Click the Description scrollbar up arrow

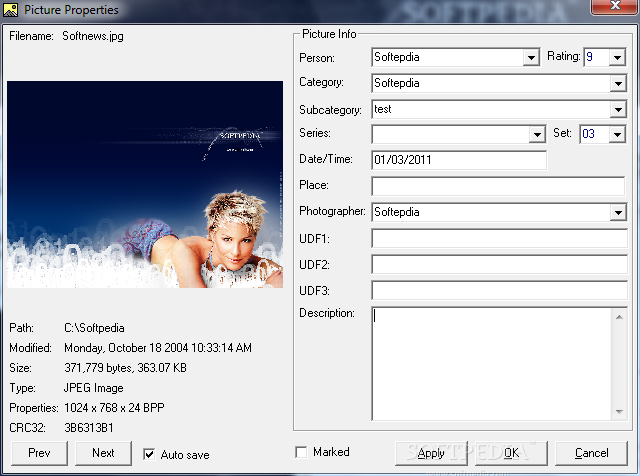point(619,317)
